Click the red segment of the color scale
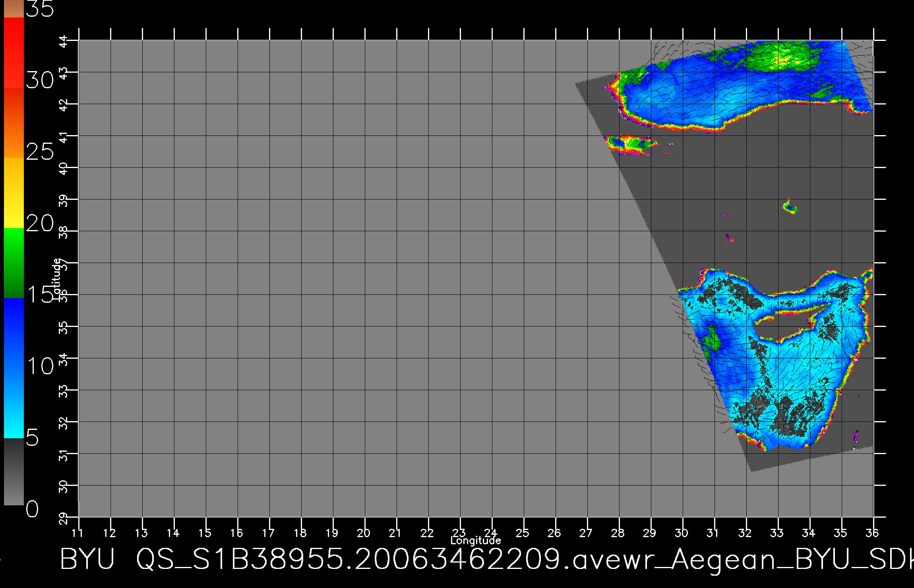914x588 pixels. [14, 52]
